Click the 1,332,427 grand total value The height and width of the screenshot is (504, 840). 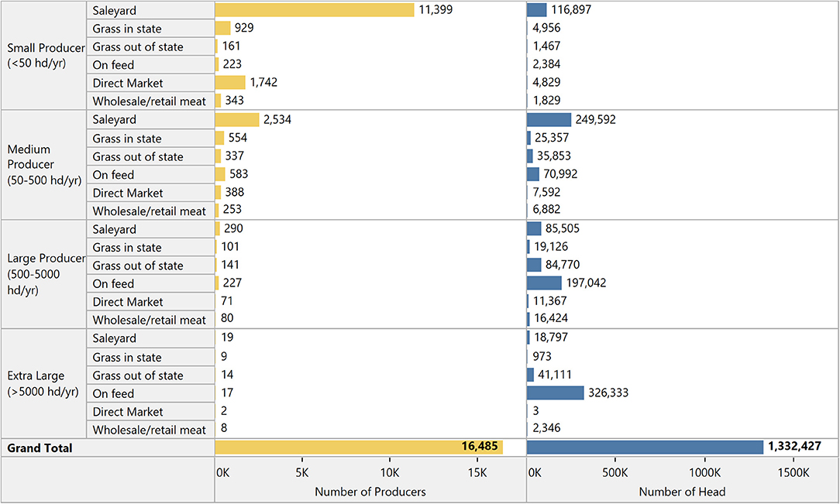click(x=794, y=446)
